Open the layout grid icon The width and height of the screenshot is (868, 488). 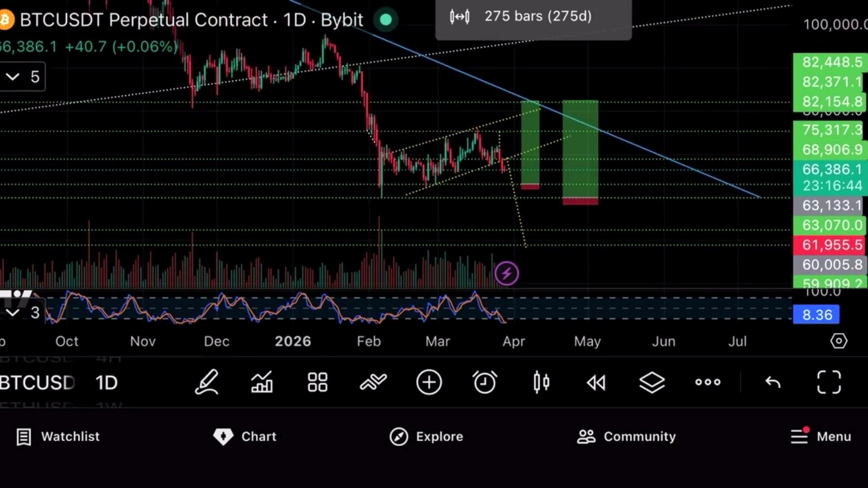317,382
